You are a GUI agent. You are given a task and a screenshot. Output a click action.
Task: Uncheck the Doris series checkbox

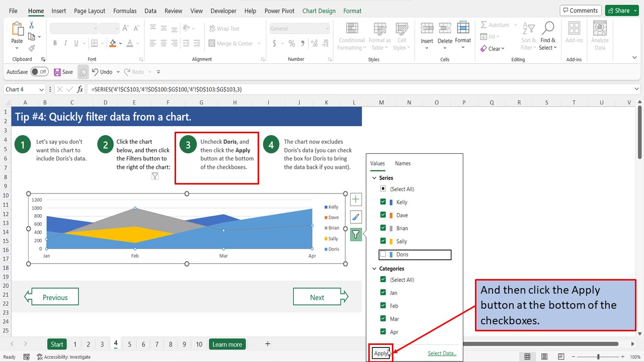(383, 254)
